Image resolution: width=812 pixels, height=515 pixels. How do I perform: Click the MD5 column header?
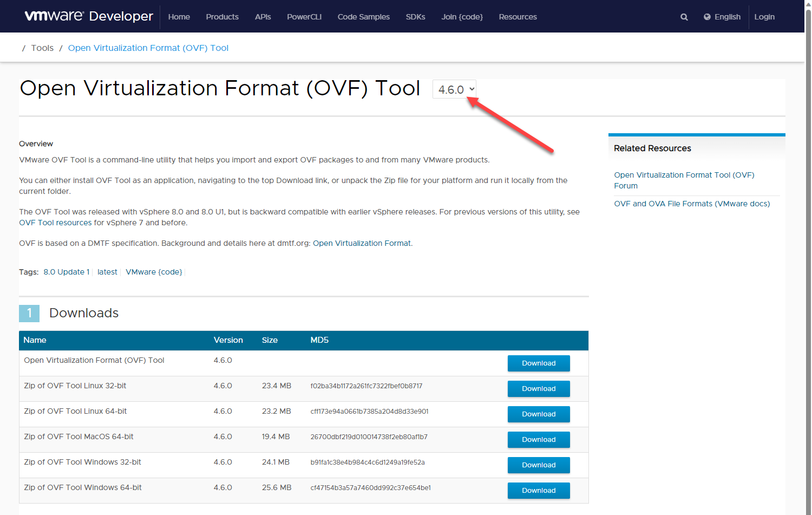319,340
